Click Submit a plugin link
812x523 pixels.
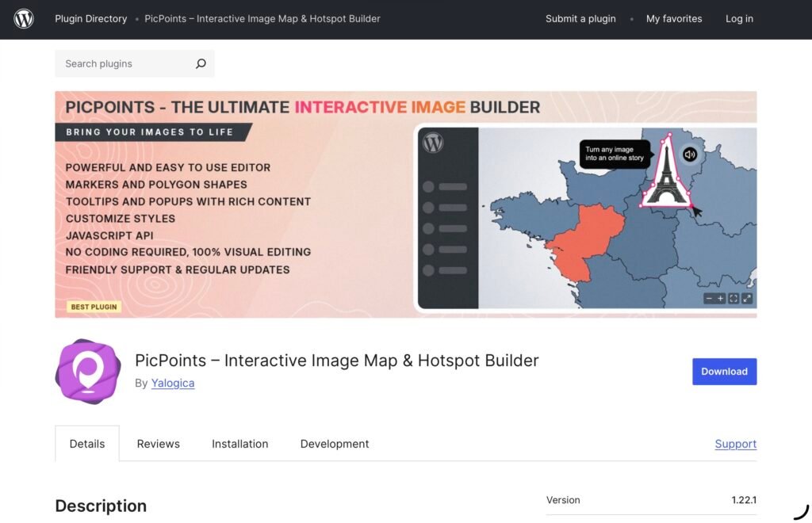[580, 19]
